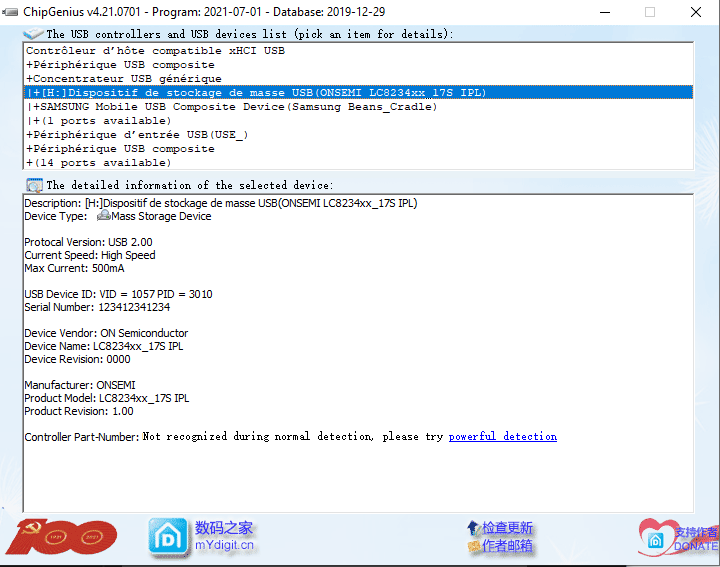Click the ChipGenius title bar app icon

[10, 12]
